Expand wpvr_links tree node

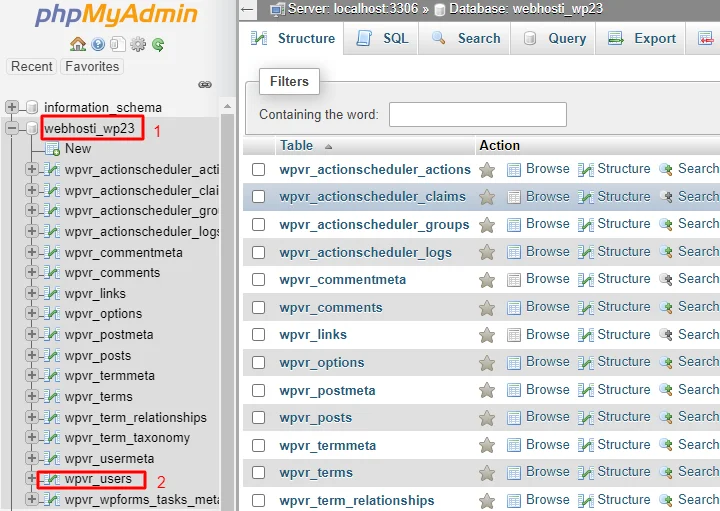(x=32, y=293)
